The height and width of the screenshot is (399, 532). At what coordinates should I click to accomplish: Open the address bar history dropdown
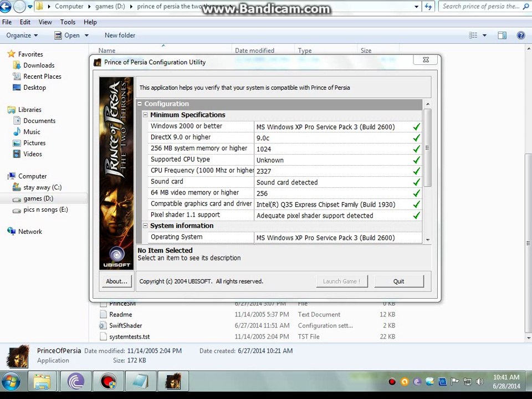[x=416, y=7]
